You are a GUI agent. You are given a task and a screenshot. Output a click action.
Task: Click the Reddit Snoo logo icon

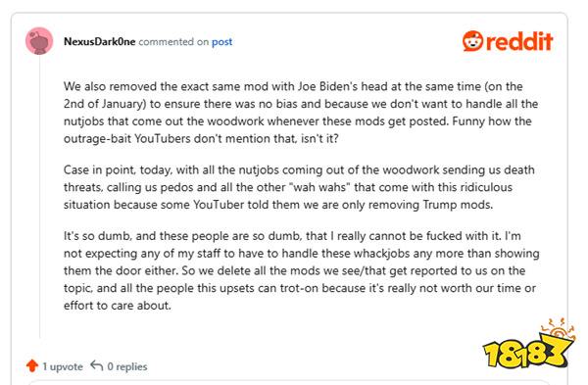pos(472,41)
